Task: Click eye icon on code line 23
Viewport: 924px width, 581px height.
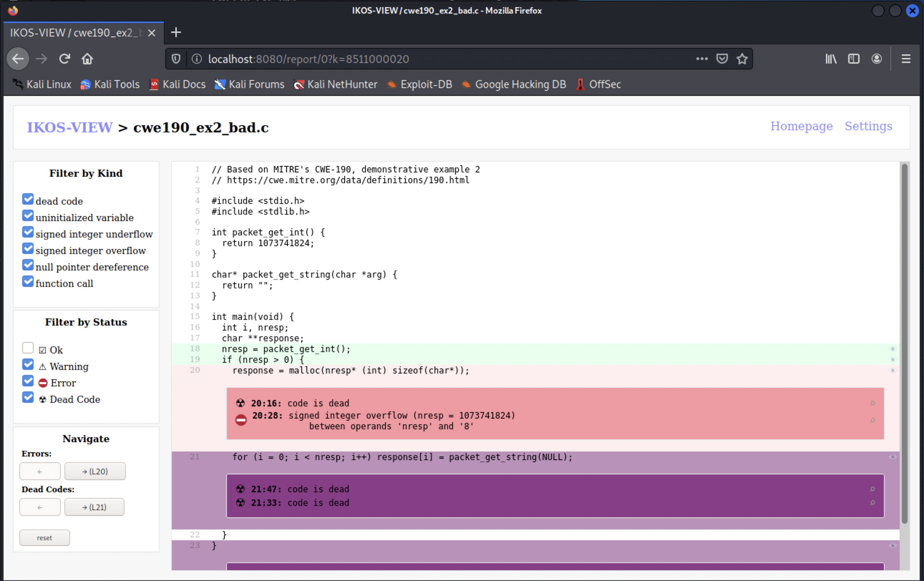Action: [x=893, y=546]
